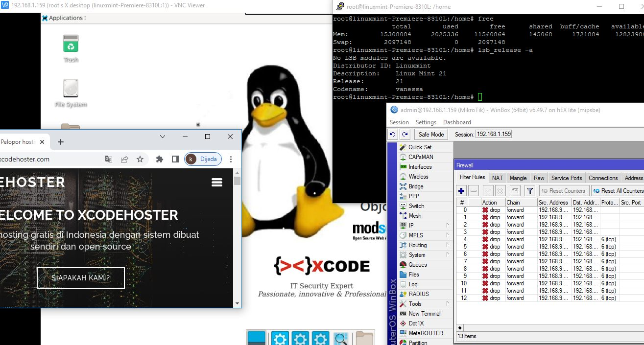Click the SIAPAKAH KAMI? button

pyautogui.click(x=81, y=278)
